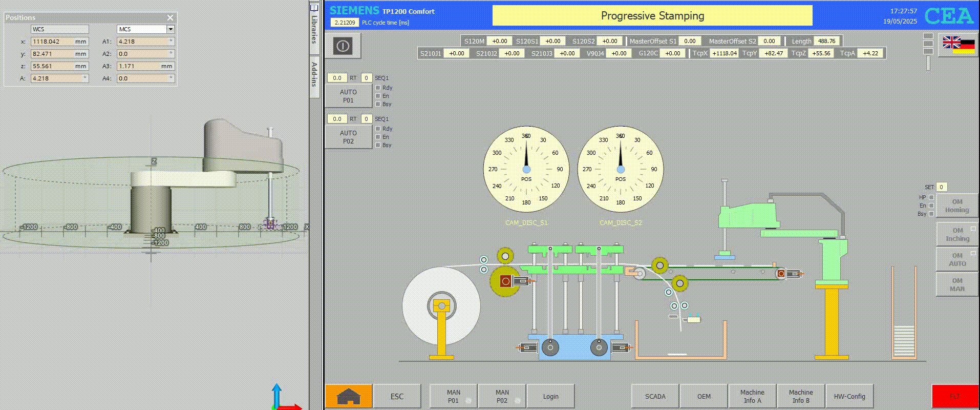Open the SCADA screen
Screen dimensions: 980x410
click(655, 396)
